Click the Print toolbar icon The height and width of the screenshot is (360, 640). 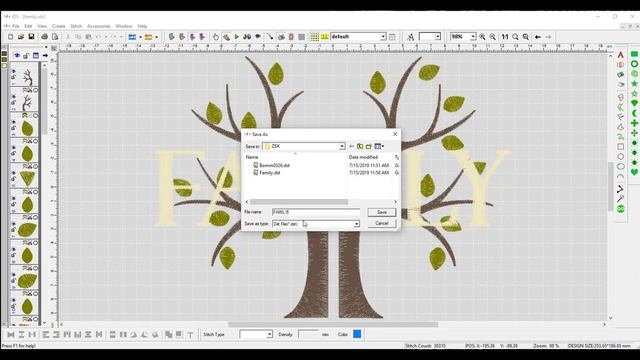pos(44,37)
